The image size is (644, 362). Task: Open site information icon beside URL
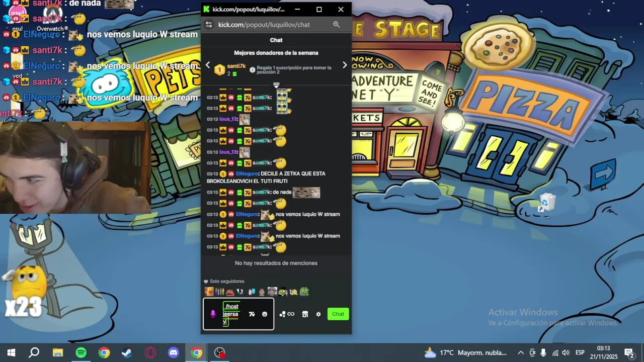pyautogui.click(x=209, y=25)
